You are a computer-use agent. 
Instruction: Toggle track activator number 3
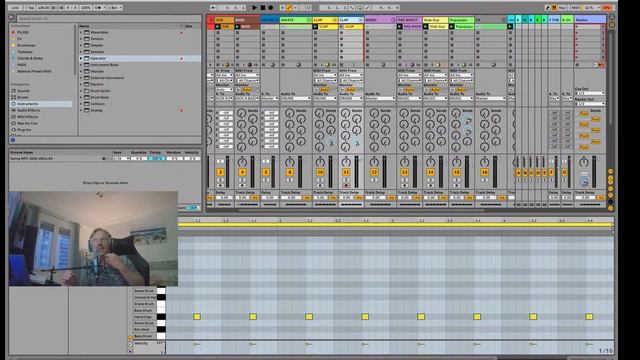[220, 172]
